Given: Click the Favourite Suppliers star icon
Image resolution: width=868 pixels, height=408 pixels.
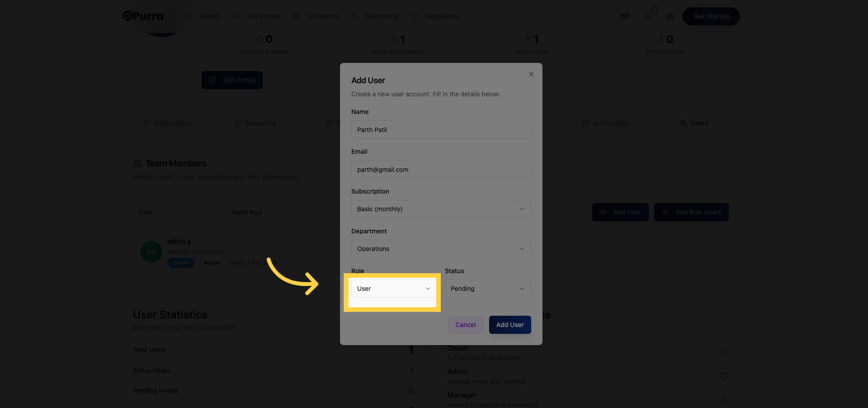Looking at the screenshot, I should (x=259, y=39).
